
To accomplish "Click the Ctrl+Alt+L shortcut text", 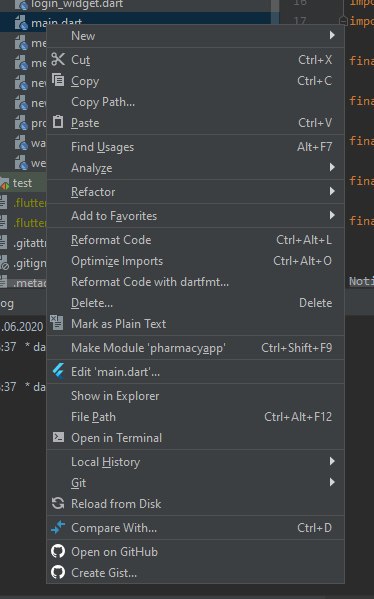I will pos(304,240).
